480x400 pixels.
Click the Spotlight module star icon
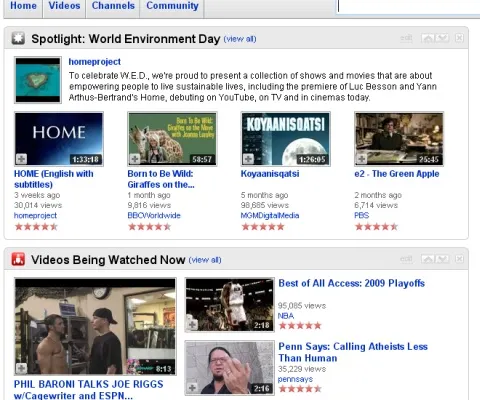(x=18, y=38)
